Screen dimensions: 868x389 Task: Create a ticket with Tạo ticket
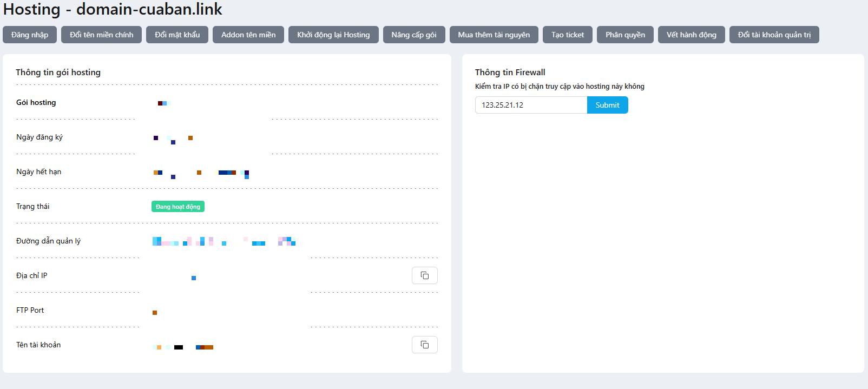click(x=568, y=35)
